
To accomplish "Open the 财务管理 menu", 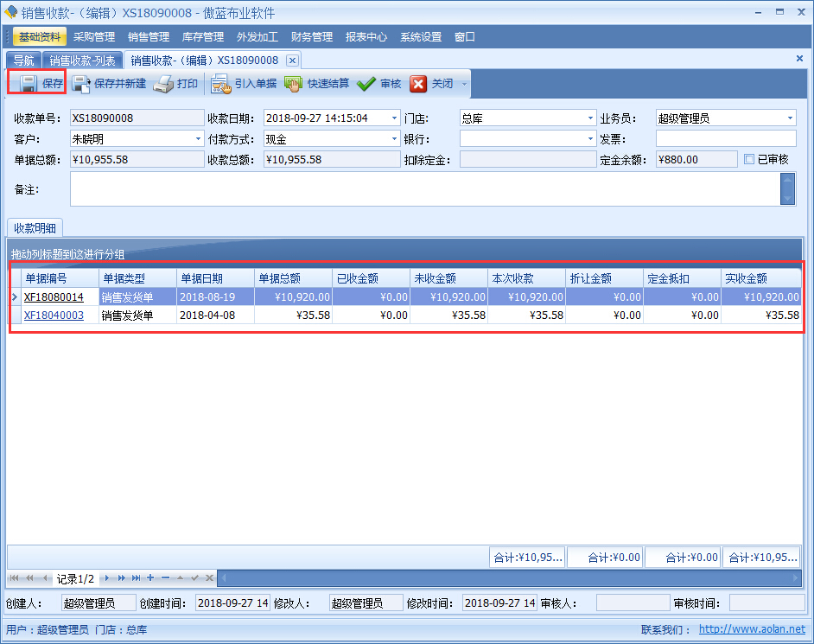I will pyautogui.click(x=311, y=37).
